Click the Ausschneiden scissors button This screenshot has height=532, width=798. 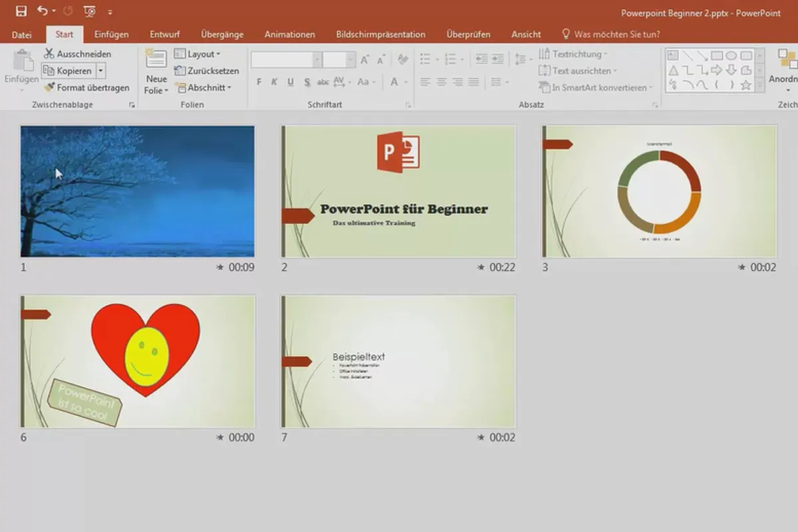tap(78, 54)
